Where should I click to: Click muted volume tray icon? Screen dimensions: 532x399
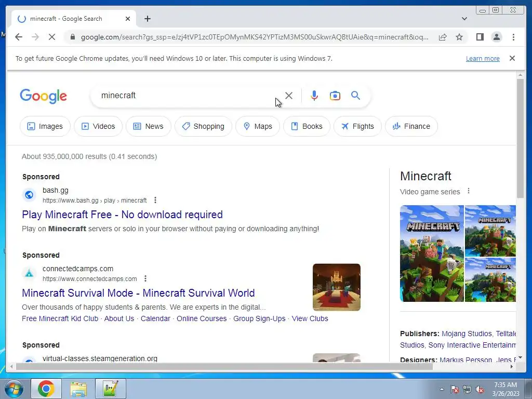pyautogui.click(x=480, y=390)
